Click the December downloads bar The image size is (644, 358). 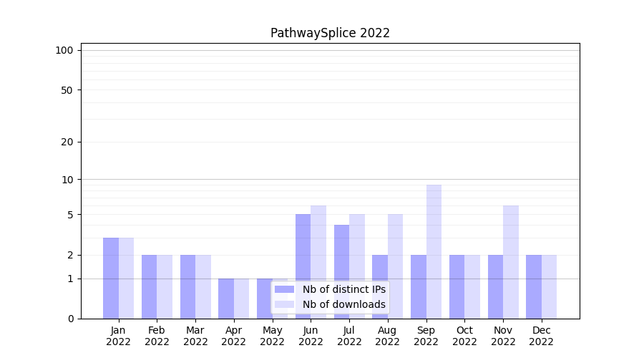(x=549, y=286)
